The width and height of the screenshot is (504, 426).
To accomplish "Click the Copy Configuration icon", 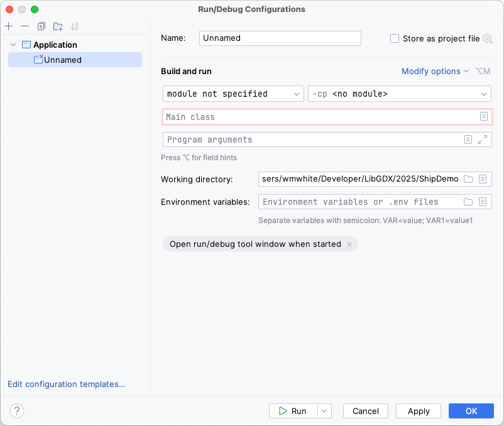I will [x=41, y=26].
